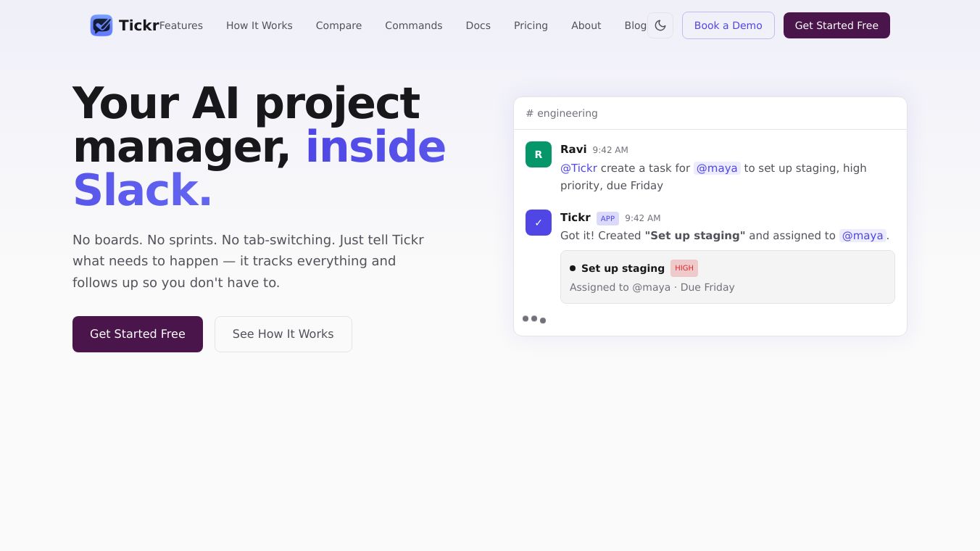Click the typing indicator dots
This screenshot has height=551, width=980.
[x=534, y=319]
